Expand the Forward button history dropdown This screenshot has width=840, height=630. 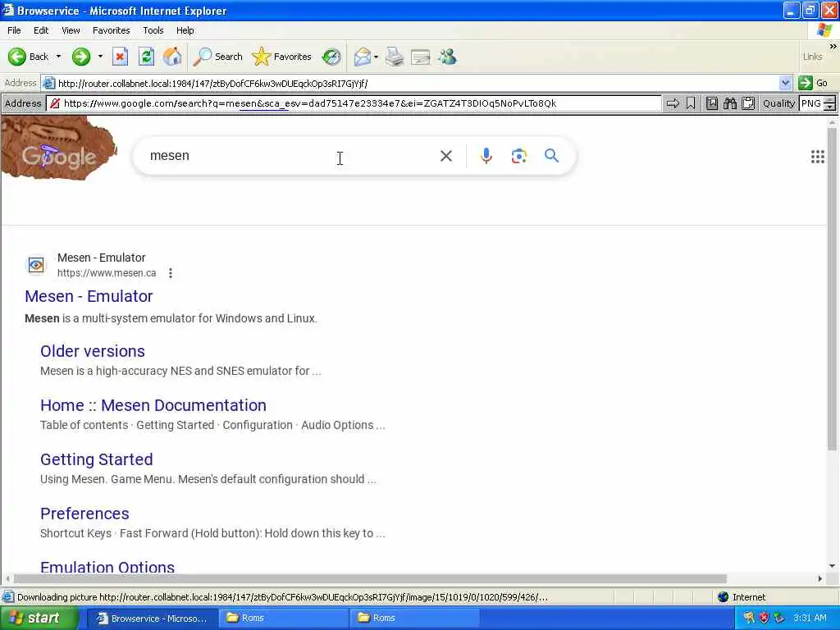100,57
